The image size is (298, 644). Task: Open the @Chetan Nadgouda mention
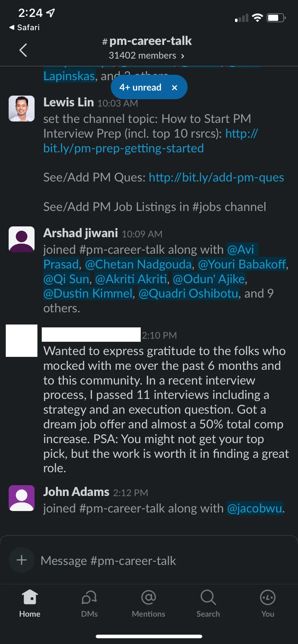[x=139, y=264]
